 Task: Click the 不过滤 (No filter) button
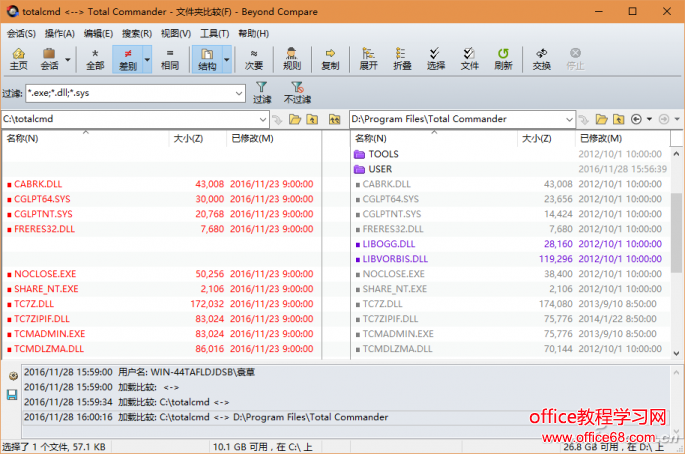point(297,93)
